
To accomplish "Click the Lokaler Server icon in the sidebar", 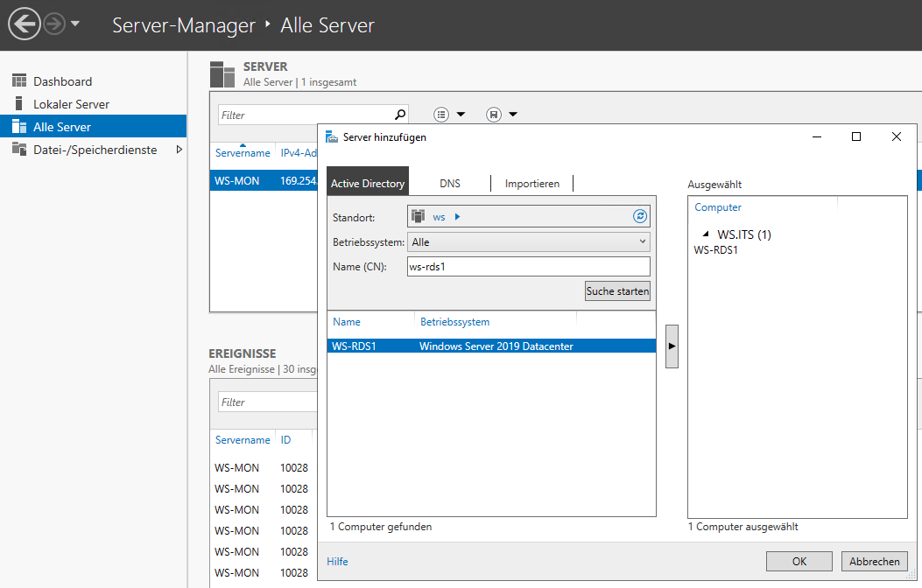I will [18, 104].
